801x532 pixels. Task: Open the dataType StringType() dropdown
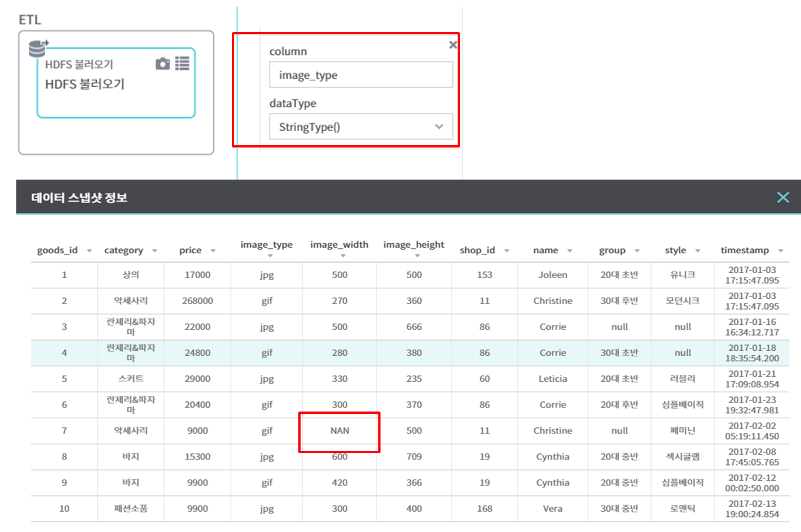[x=361, y=127]
